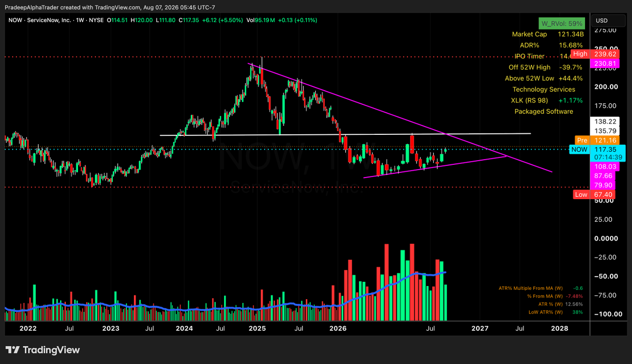Image resolution: width=632 pixels, height=364 pixels.
Task: Click the Low value L111.80
Action: (x=166, y=20)
